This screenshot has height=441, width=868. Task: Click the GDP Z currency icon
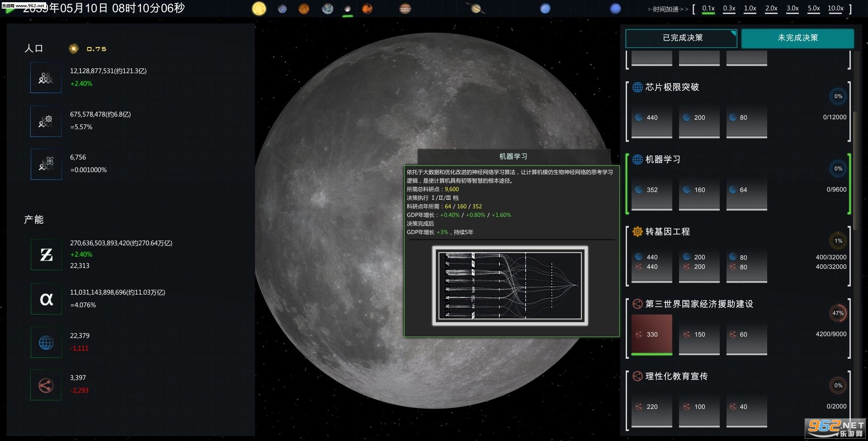click(46, 255)
